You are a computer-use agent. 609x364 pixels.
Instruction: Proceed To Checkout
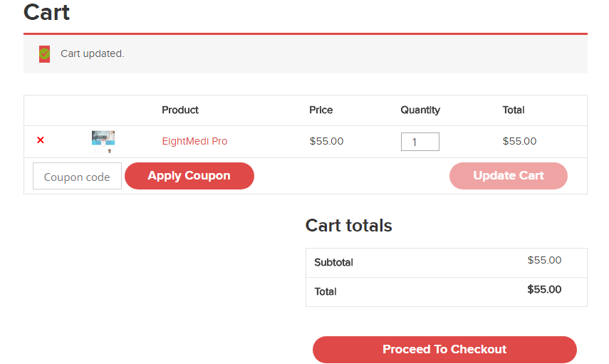[x=444, y=350]
